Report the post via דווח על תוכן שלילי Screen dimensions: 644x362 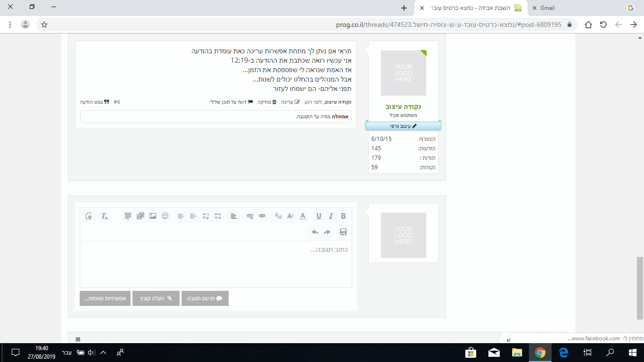(231, 102)
